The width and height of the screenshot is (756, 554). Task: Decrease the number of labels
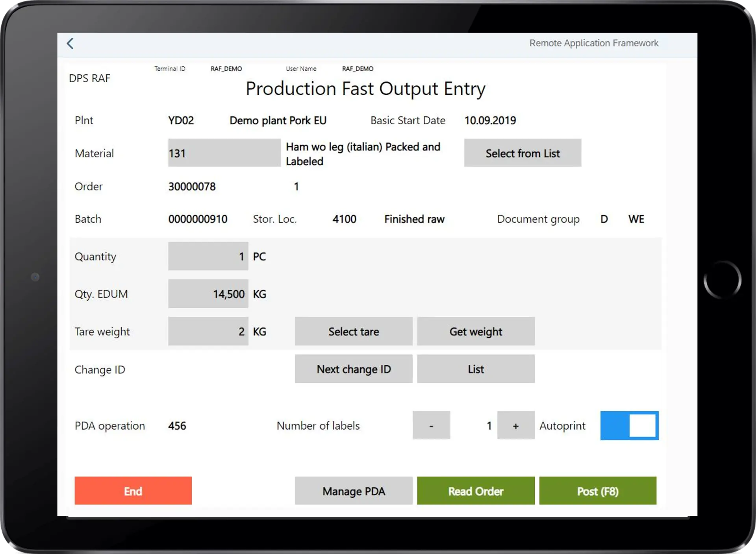431,425
